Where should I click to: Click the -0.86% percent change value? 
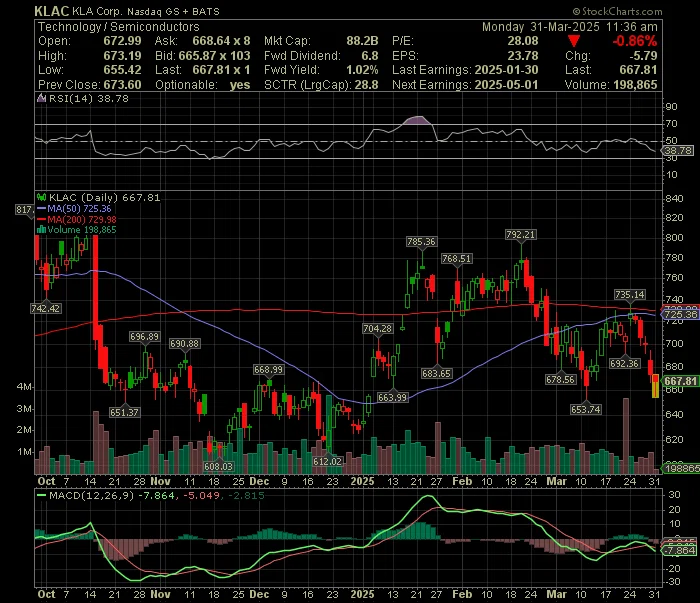point(634,42)
